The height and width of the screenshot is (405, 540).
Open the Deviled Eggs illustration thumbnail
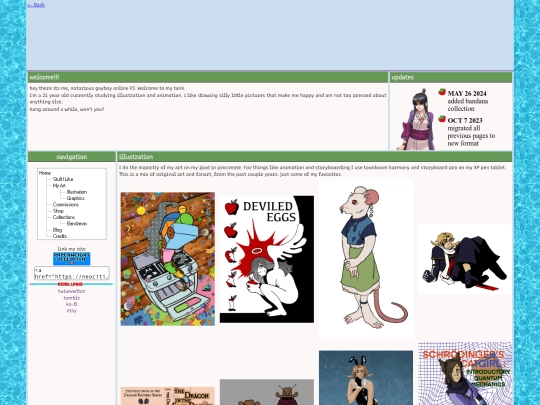(267, 259)
